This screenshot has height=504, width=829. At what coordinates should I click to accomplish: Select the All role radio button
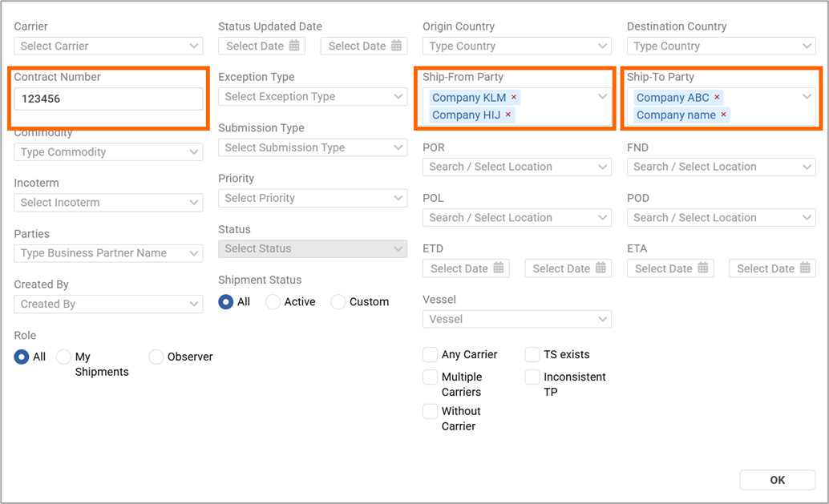coord(21,357)
